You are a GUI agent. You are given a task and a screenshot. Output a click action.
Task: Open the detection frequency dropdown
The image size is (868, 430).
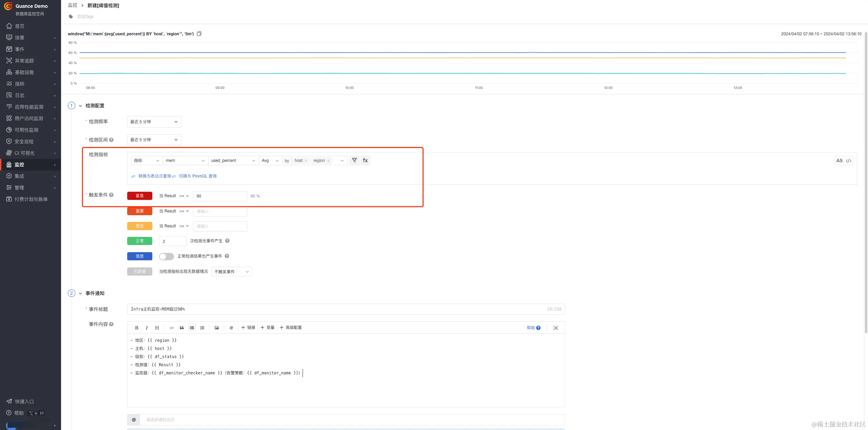154,122
